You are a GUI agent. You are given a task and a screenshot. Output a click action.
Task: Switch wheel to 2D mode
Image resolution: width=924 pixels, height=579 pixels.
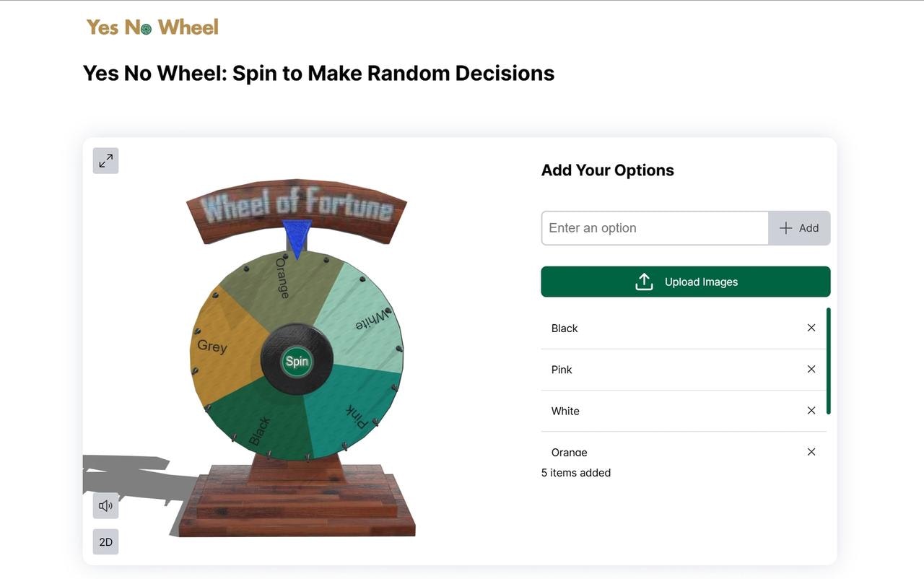105,541
